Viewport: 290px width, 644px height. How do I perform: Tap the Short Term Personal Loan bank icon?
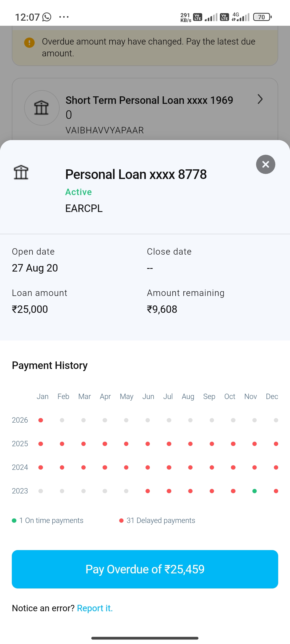[x=42, y=108]
